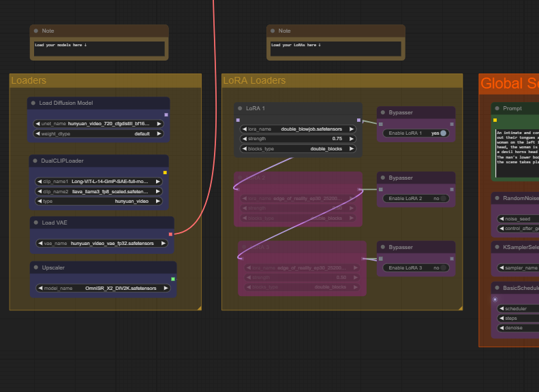Screen dimensions: 539x392
Task: Click LoRA 1 strength value 0.75
Action: [337, 139]
